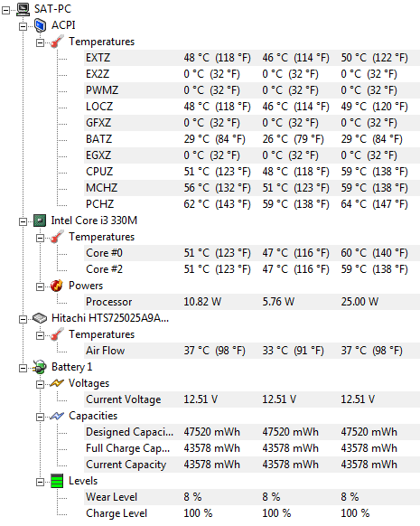Select the ACPI shield icon
This screenshot has height=526, width=420.
click(40, 25)
